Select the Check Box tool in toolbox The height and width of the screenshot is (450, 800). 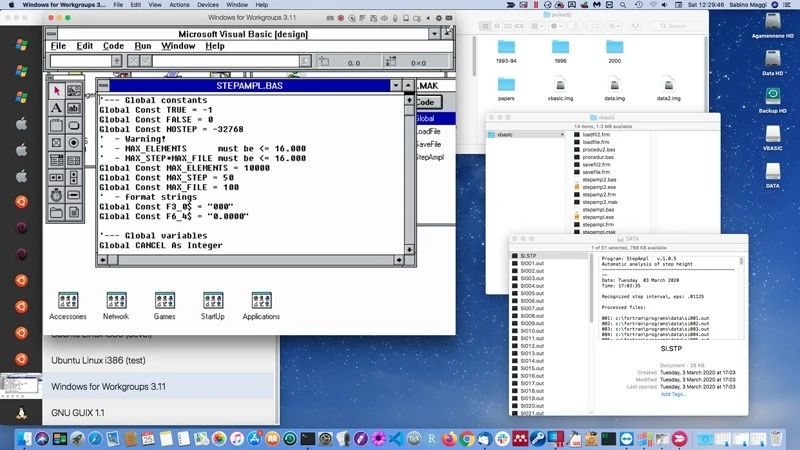[x=57, y=142]
